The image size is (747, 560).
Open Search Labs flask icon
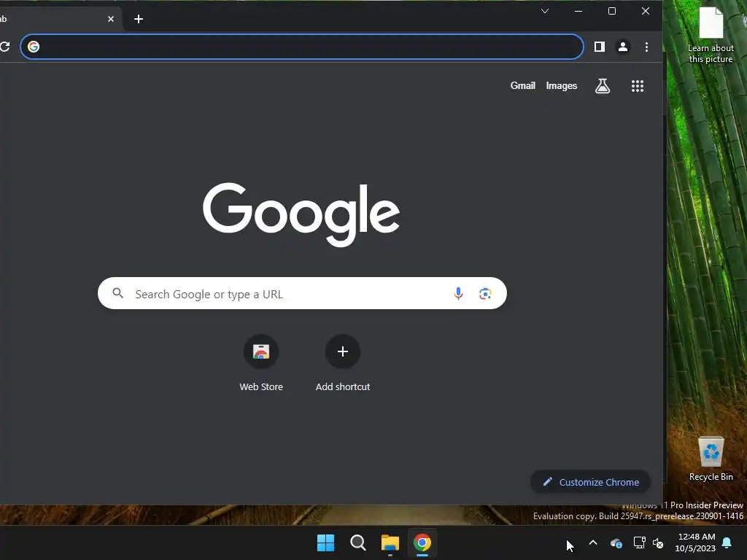point(603,86)
